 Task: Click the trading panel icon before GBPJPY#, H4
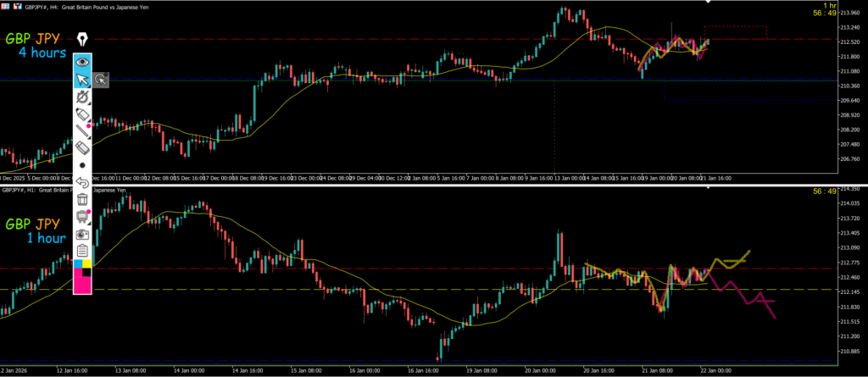click(x=18, y=7)
